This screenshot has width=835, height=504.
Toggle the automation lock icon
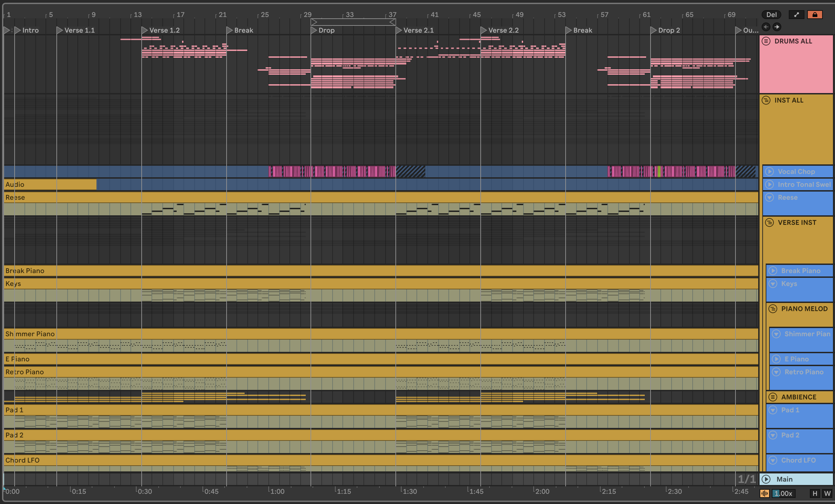pyautogui.click(x=815, y=15)
